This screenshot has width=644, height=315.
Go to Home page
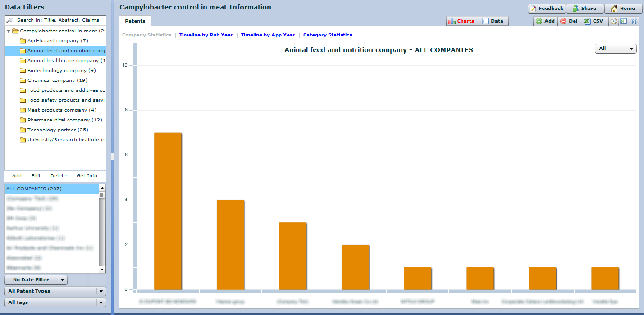tap(623, 9)
